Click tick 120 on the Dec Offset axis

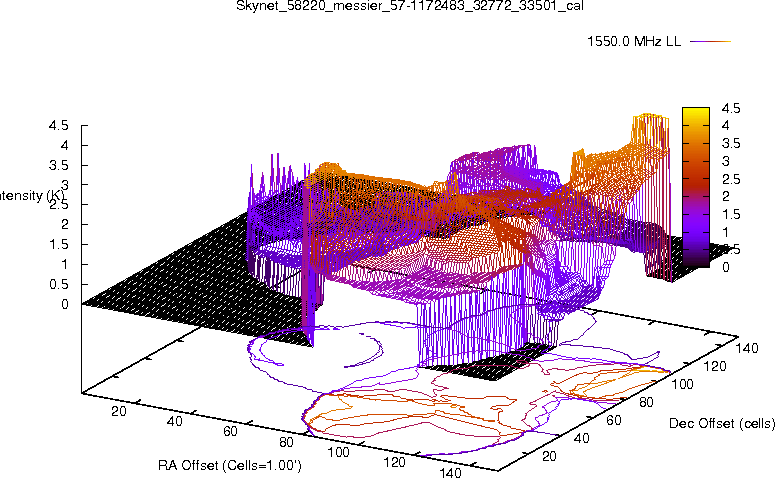(x=715, y=366)
